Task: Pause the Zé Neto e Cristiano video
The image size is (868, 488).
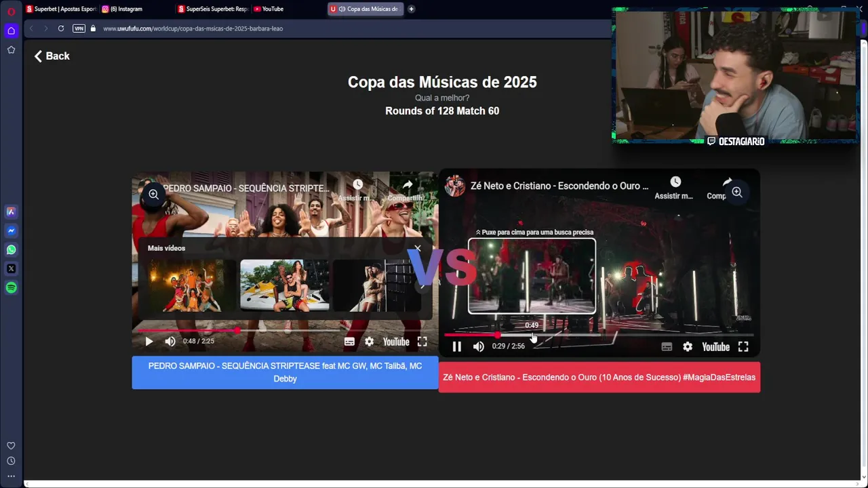Action: 456,346
